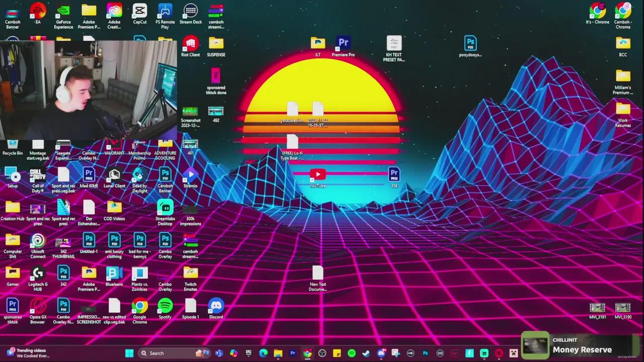The width and height of the screenshot is (644, 362).
Task: Open It's - Chrome profile shortcut
Action: [597, 14]
